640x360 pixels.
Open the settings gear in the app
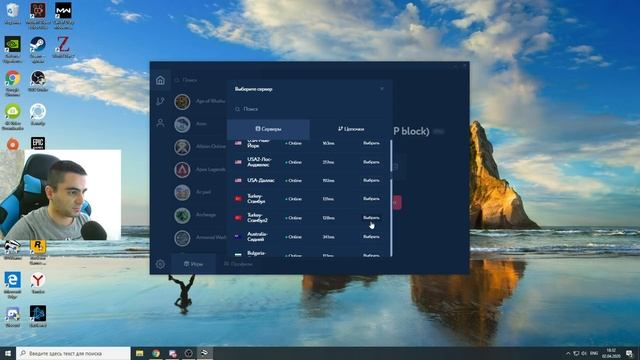pyautogui.click(x=160, y=264)
